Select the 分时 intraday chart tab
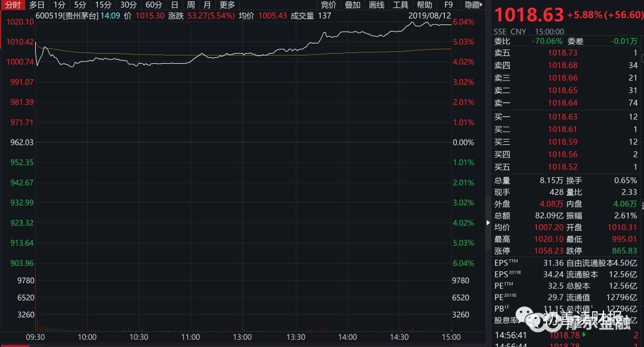 (x=13, y=5)
